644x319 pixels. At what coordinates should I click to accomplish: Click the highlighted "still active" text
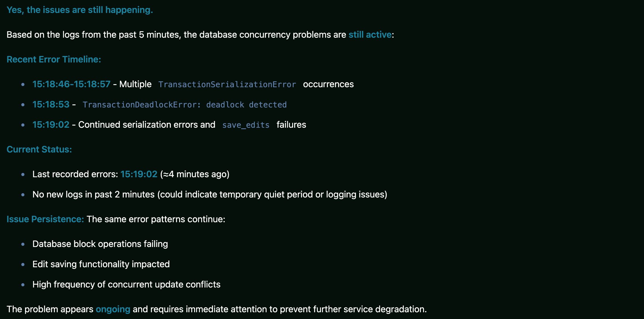click(370, 35)
